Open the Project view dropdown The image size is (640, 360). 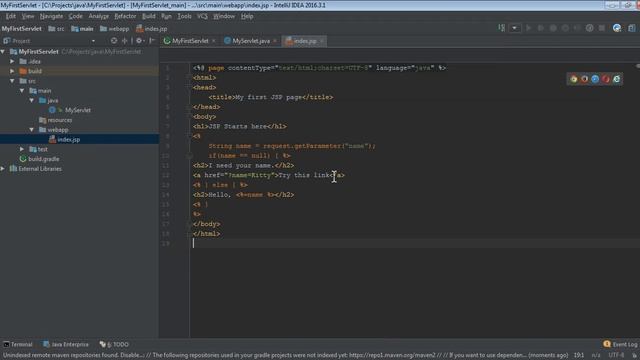93,41
